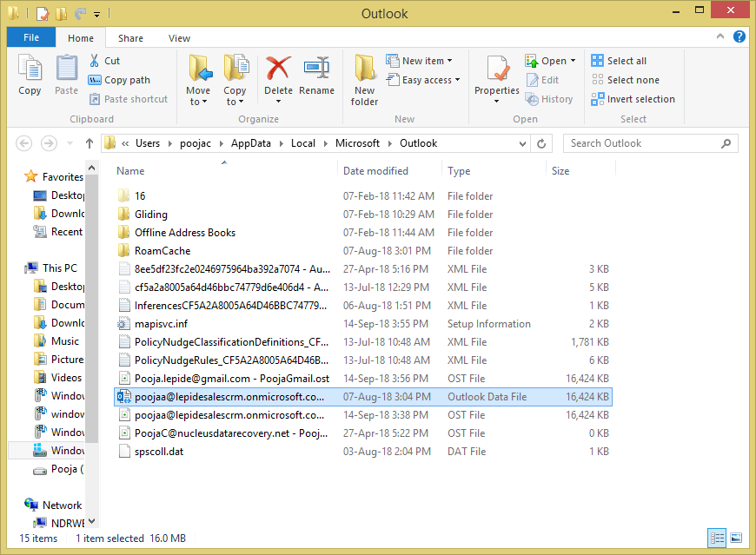Click the Microsoft breadcrumb segment
Viewport: 756px width, 555px height.
357,143
